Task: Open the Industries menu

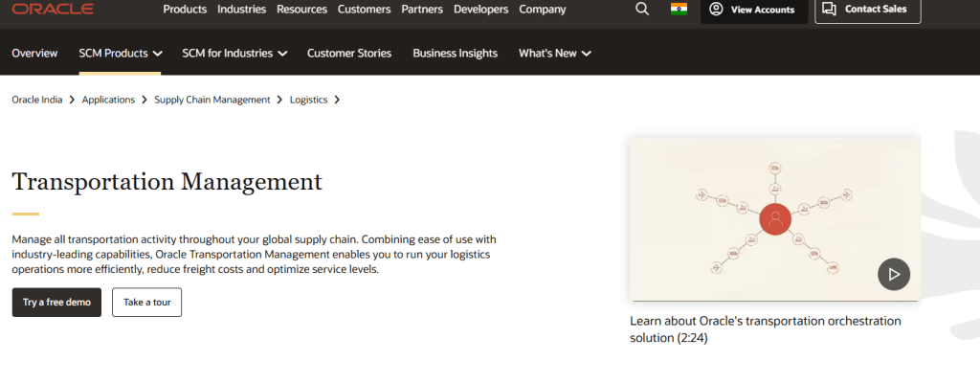Action: [242, 10]
